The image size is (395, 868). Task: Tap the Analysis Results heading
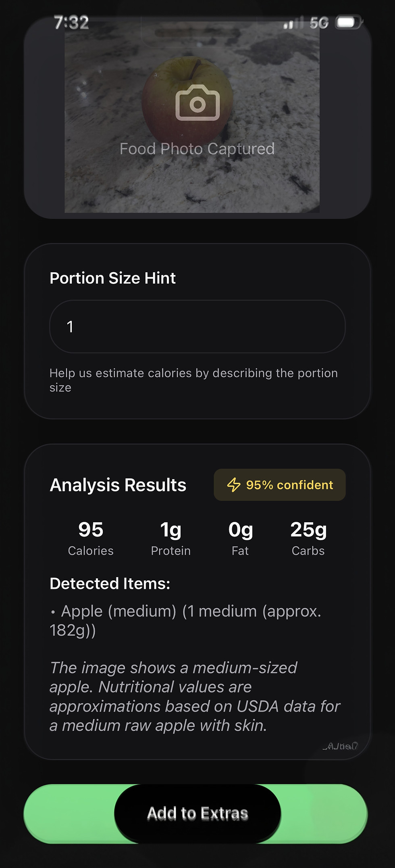click(118, 485)
